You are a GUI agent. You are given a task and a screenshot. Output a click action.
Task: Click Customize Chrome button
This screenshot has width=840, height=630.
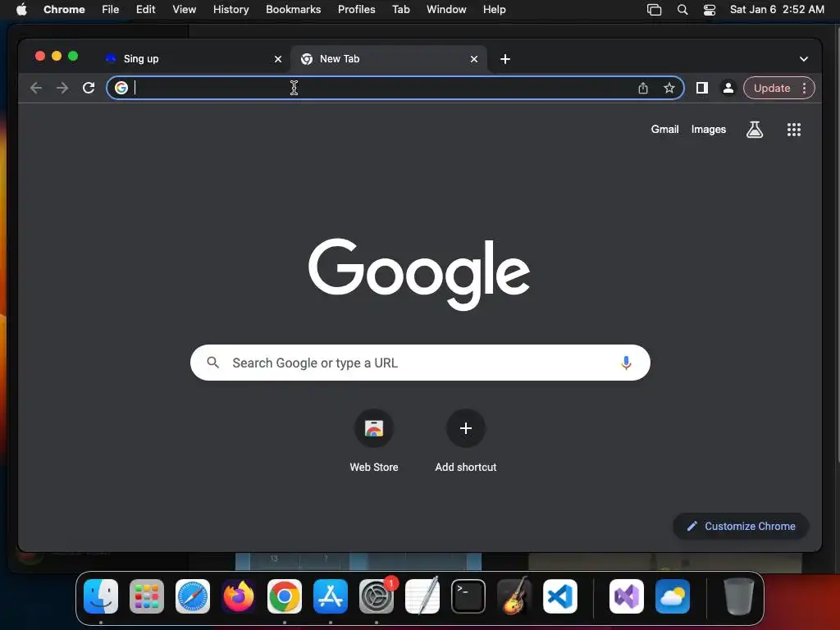pyautogui.click(x=741, y=526)
